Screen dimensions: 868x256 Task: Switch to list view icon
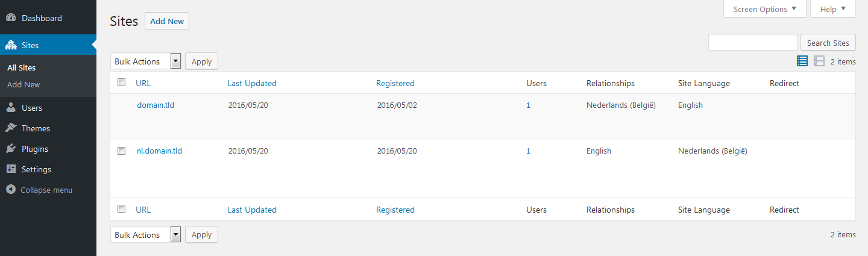[x=802, y=61]
